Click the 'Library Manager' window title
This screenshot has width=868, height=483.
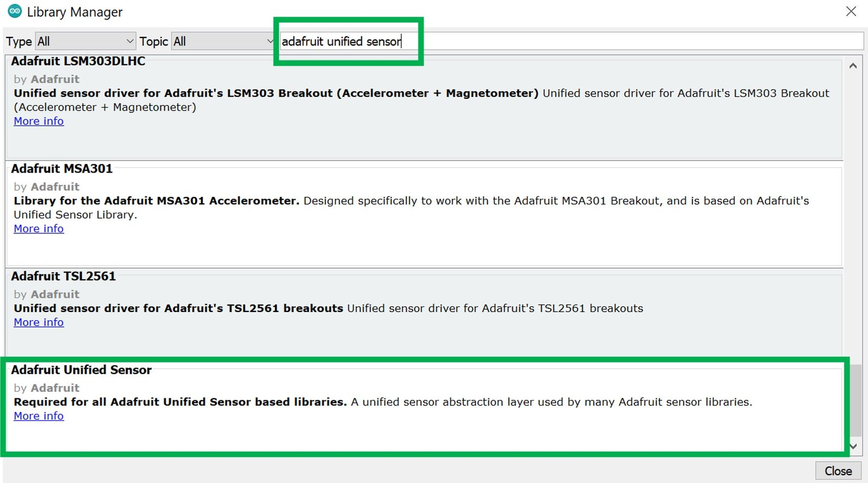coord(75,12)
